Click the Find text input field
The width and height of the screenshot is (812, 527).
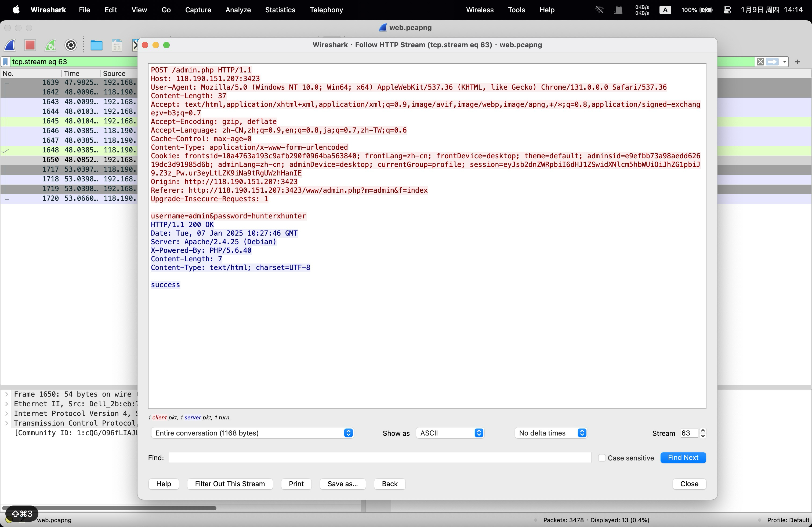tap(380, 458)
